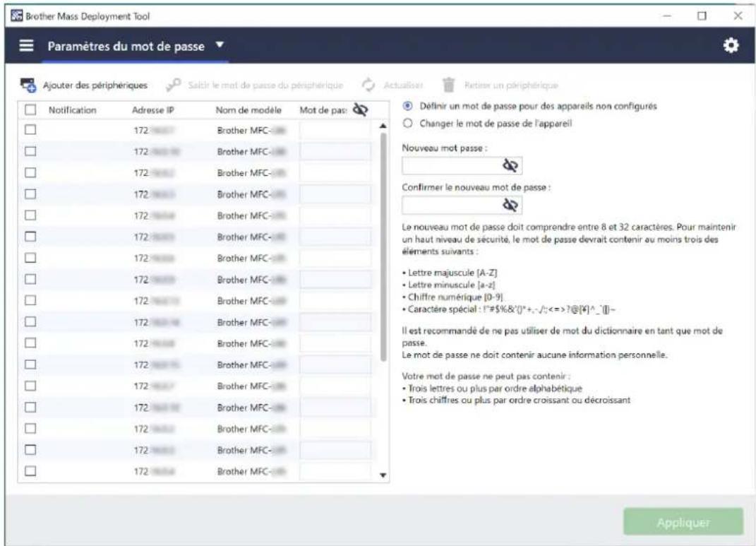Click Saisir le mot de passe du périphérique

click(265, 85)
